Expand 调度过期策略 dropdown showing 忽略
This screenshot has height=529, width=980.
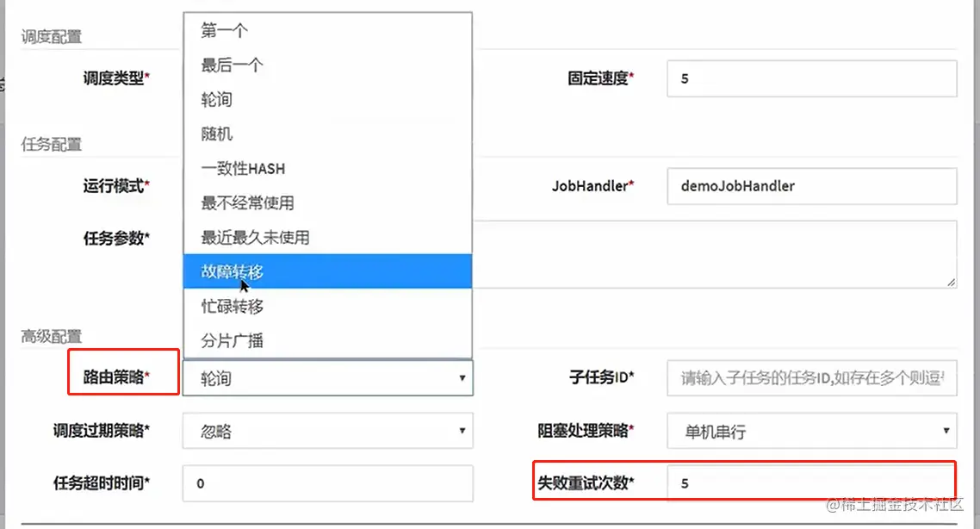coord(327,431)
